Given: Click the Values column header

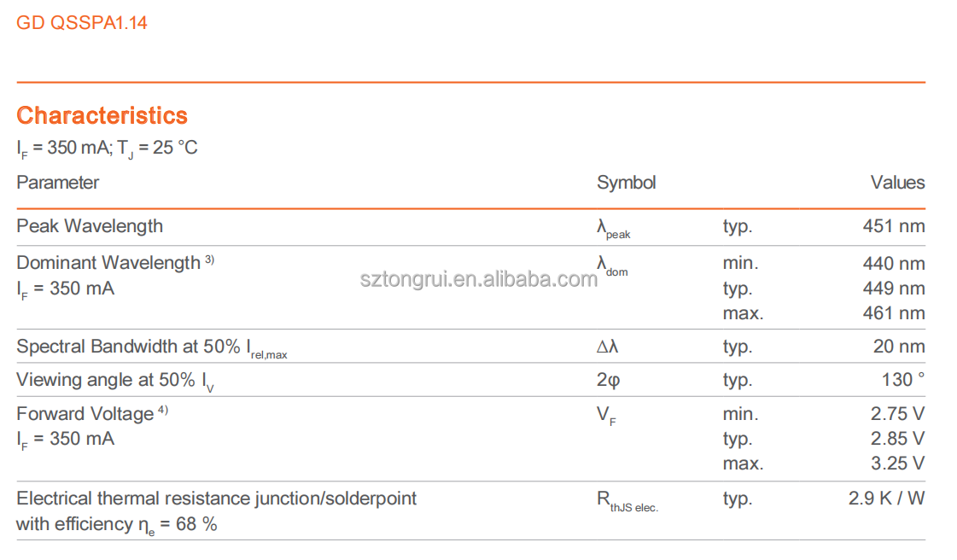Looking at the screenshot, I should (x=897, y=183).
